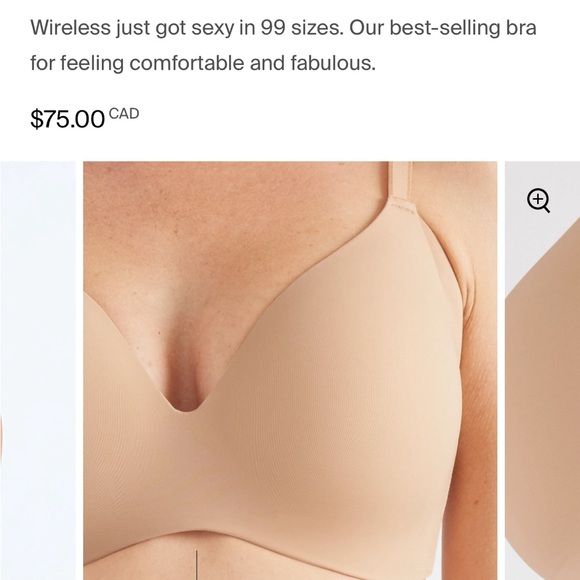
Task: Click the "Wireless just got sexy" description line
Action: pyautogui.click(x=283, y=27)
